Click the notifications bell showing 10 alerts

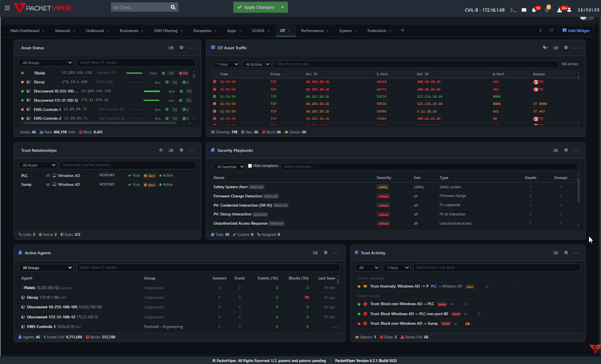[534, 10]
